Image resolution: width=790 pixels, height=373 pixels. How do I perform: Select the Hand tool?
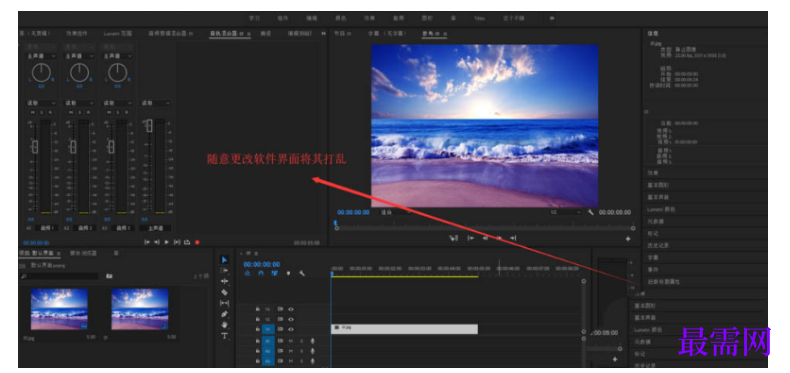(x=225, y=325)
